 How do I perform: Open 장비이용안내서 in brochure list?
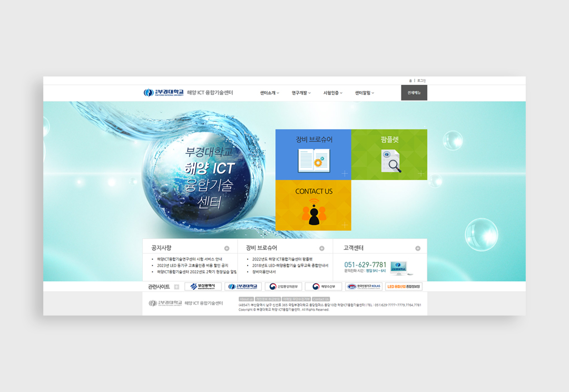(x=264, y=272)
